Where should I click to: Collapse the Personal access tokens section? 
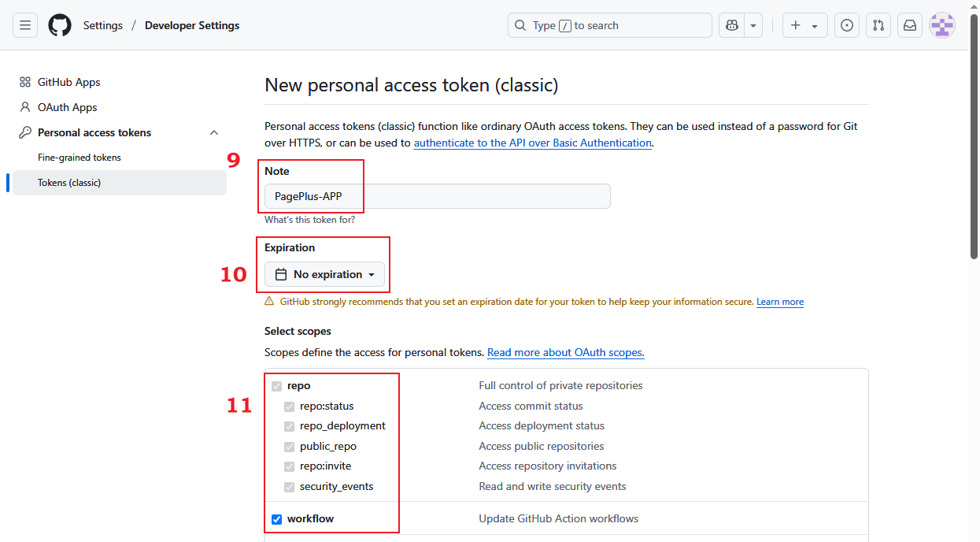point(214,132)
